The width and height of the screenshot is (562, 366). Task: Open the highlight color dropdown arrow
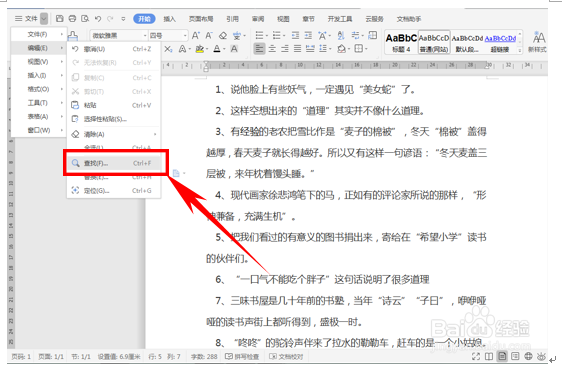207,49
